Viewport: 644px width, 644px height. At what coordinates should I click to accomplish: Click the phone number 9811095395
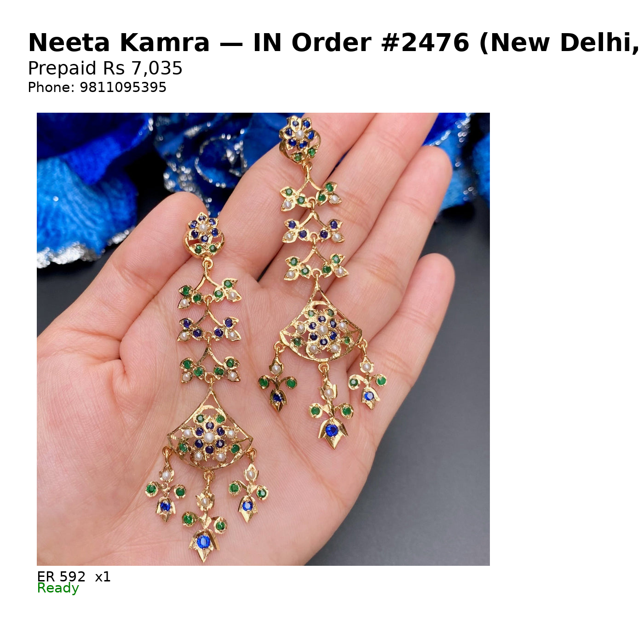[123, 87]
